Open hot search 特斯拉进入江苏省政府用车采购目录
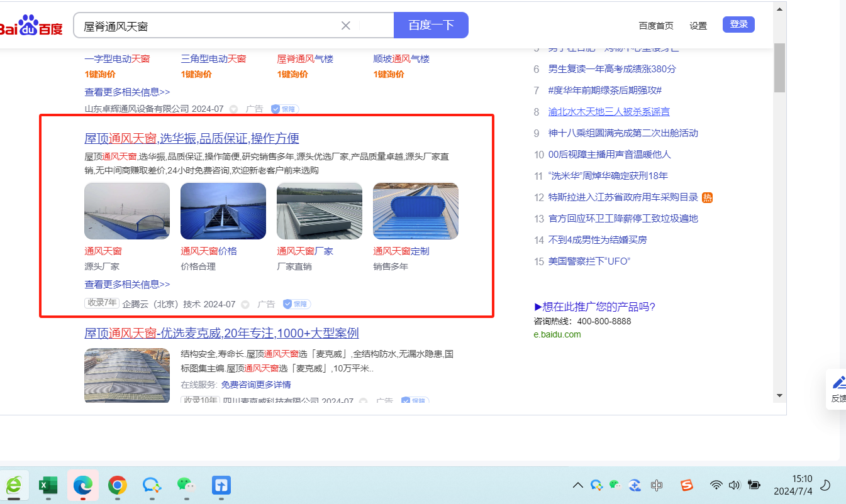The image size is (846, 504). click(x=623, y=197)
